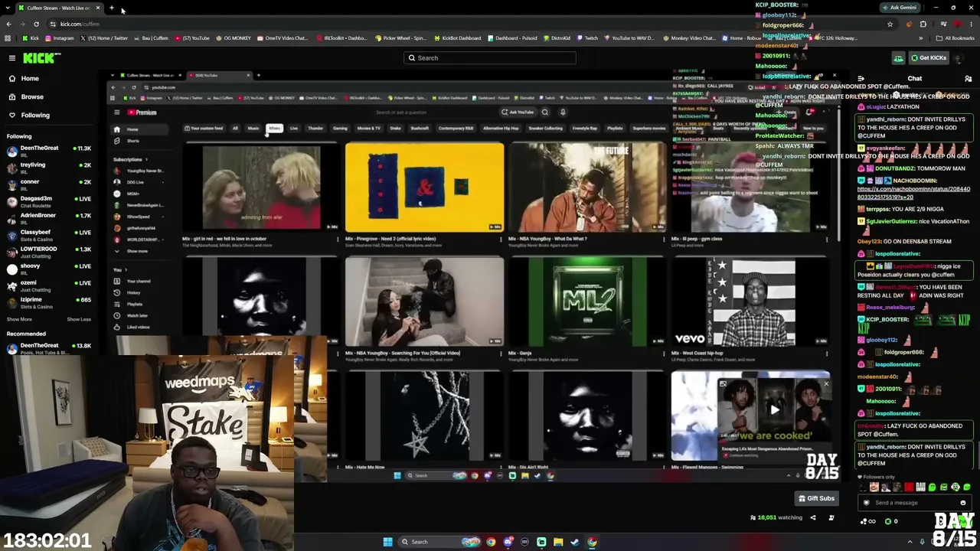Open the Windows Start menu
Image resolution: width=980 pixels, height=551 pixels.
387,543
